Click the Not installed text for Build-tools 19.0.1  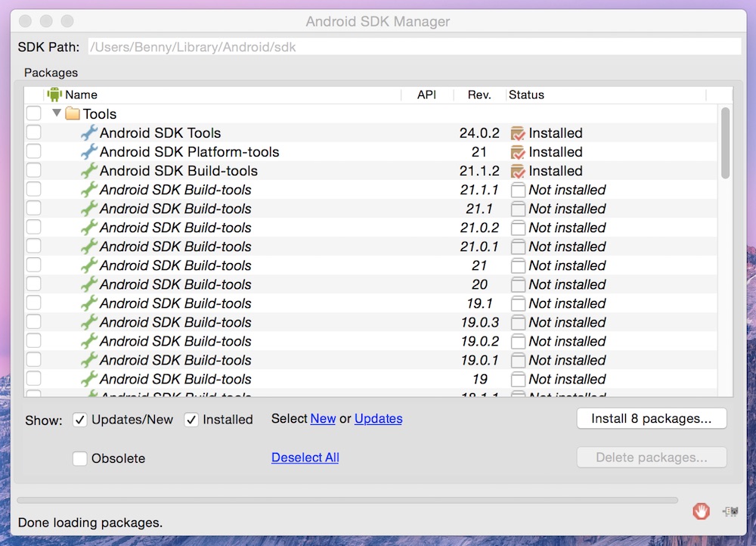567,360
